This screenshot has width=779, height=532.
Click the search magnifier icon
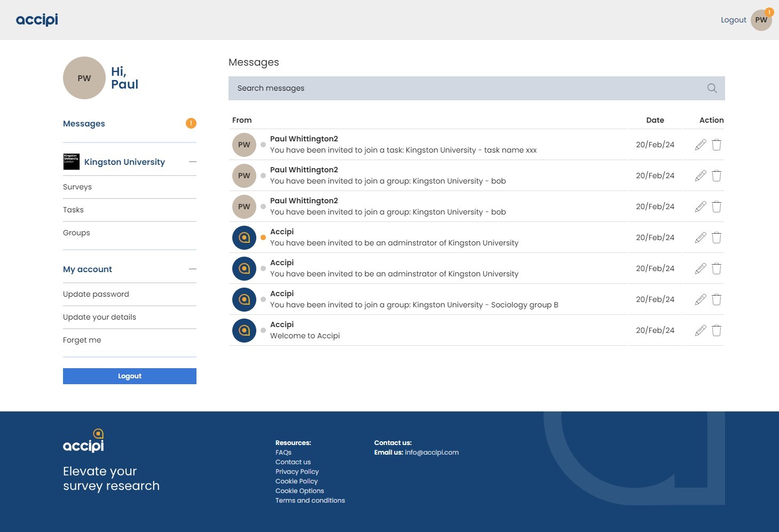tap(712, 89)
